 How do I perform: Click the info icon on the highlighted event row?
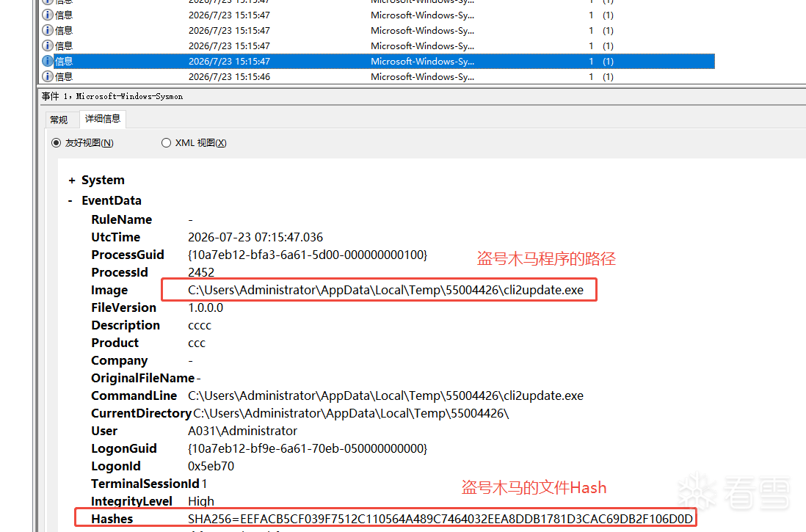point(47,61)
